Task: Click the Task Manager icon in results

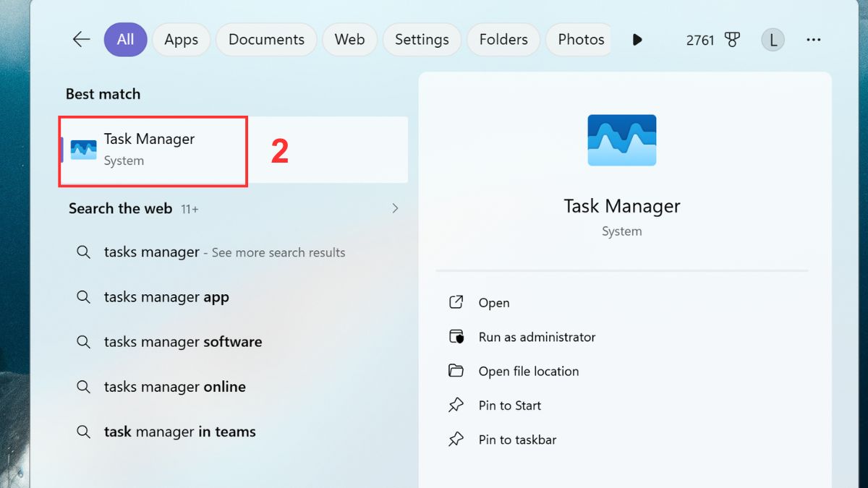Action: tap(83, 150)
